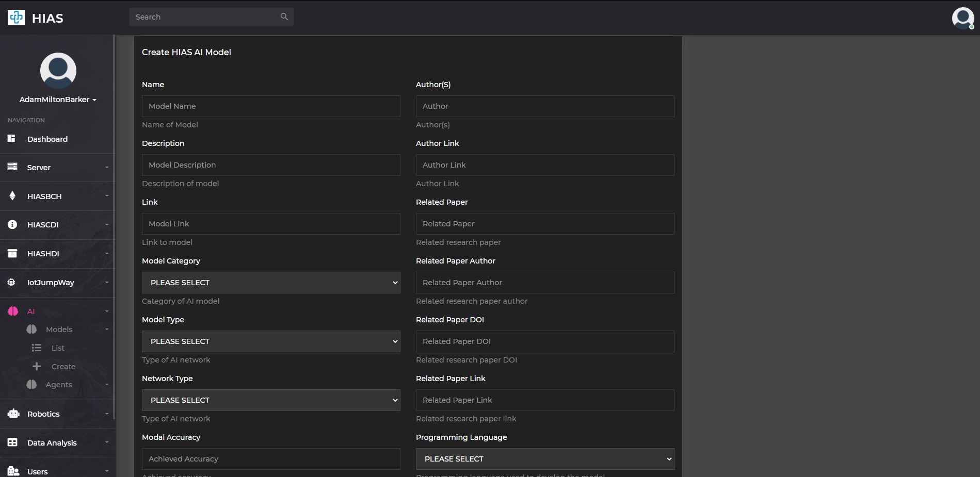Image resolution: width=980 pixels, height=477 pixels.
Task: Click the Models brain icon
Action: click(x=31, y=329)
